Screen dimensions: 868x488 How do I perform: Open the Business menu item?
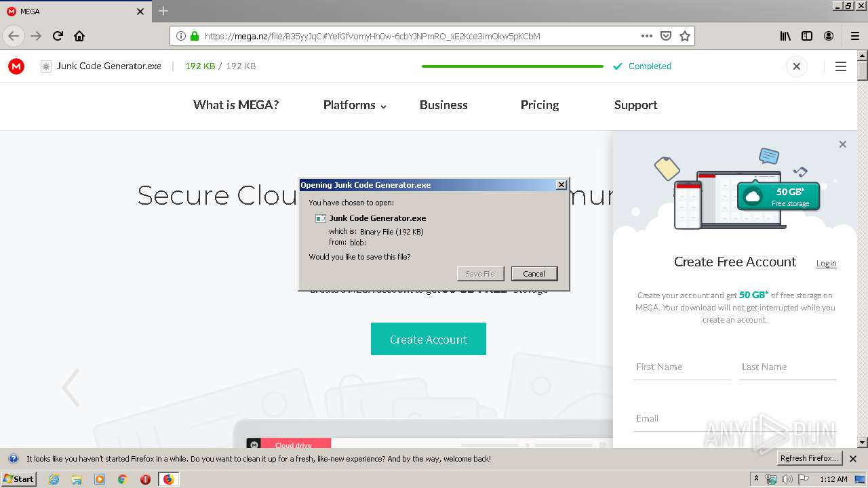tap(443, 105)
